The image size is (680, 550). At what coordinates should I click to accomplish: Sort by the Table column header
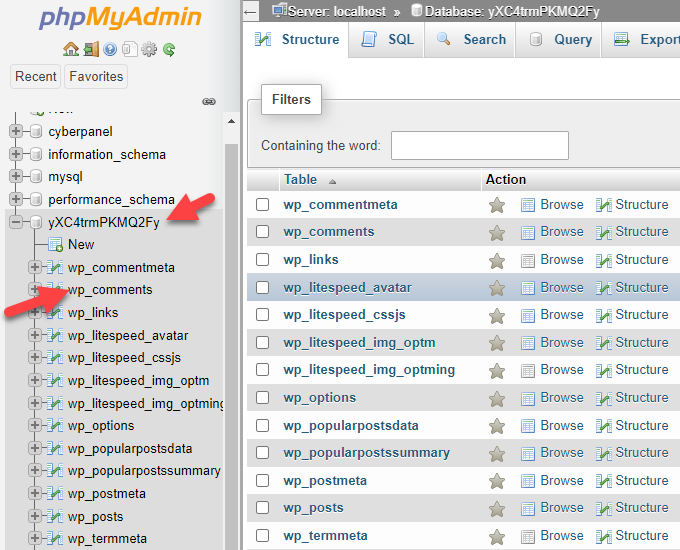[x=301, y=180]
